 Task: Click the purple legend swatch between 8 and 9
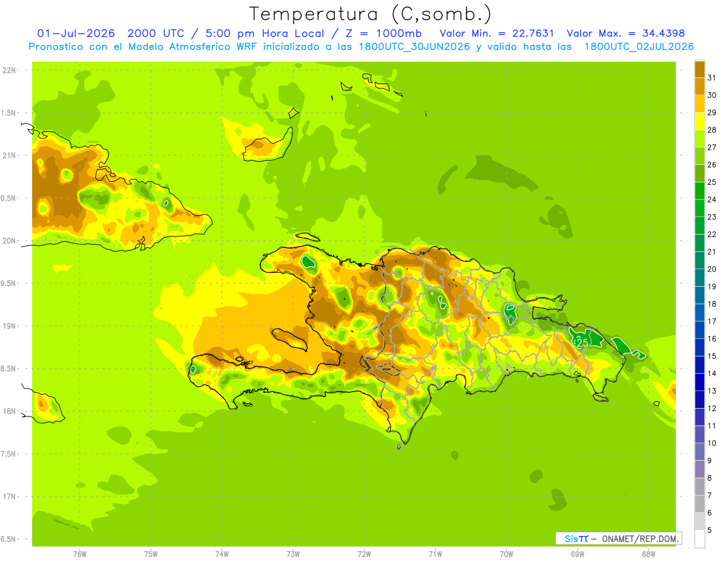point(699,469)
